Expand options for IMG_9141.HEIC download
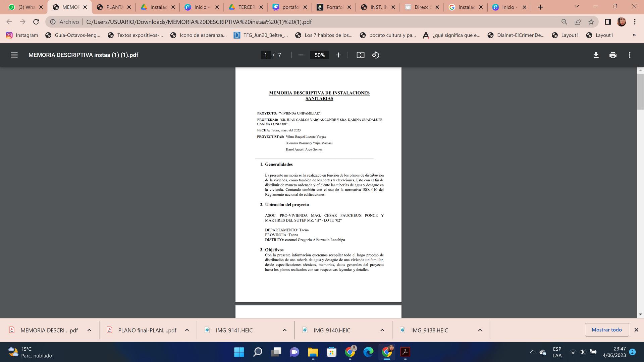The image size is (644, 362). [284, 330]
